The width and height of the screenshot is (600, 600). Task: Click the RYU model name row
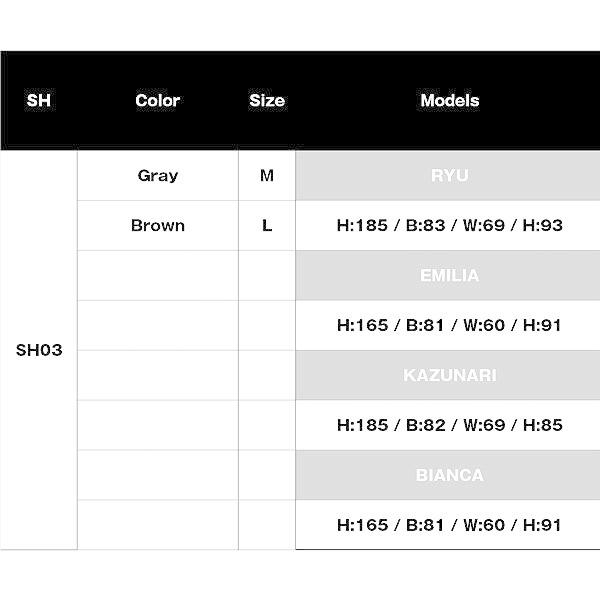[449, 176]
